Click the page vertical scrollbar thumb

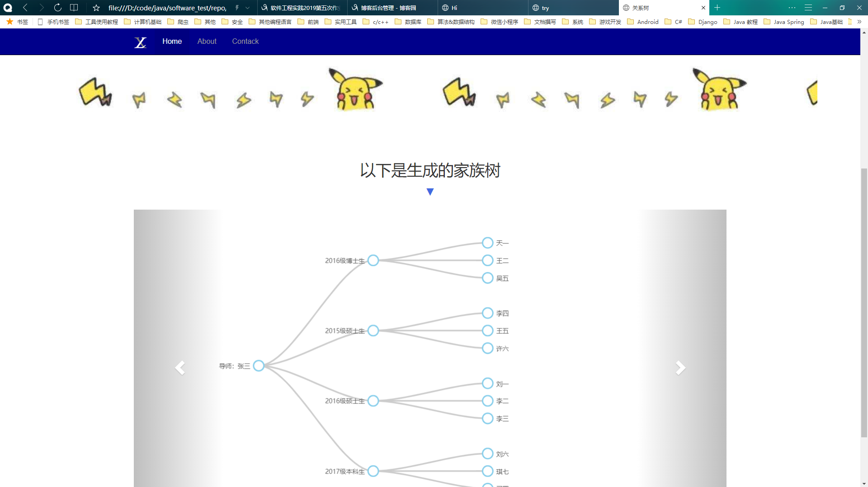click(x=864, y=303)
